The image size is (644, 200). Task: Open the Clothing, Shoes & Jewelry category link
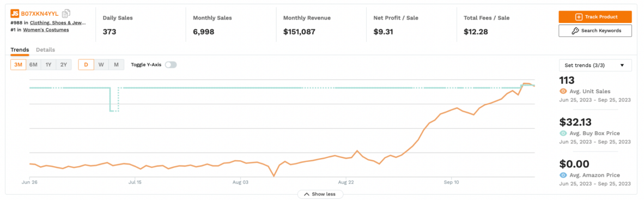point(58,23)
